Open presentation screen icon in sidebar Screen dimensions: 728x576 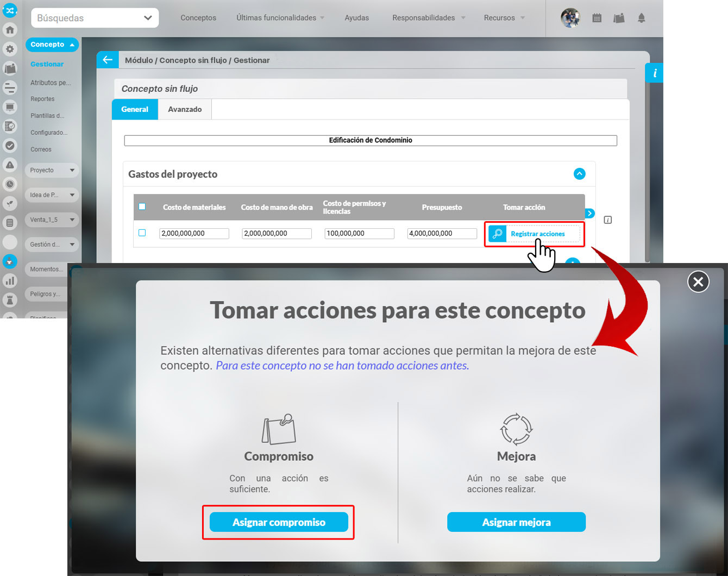pos(10,107)
